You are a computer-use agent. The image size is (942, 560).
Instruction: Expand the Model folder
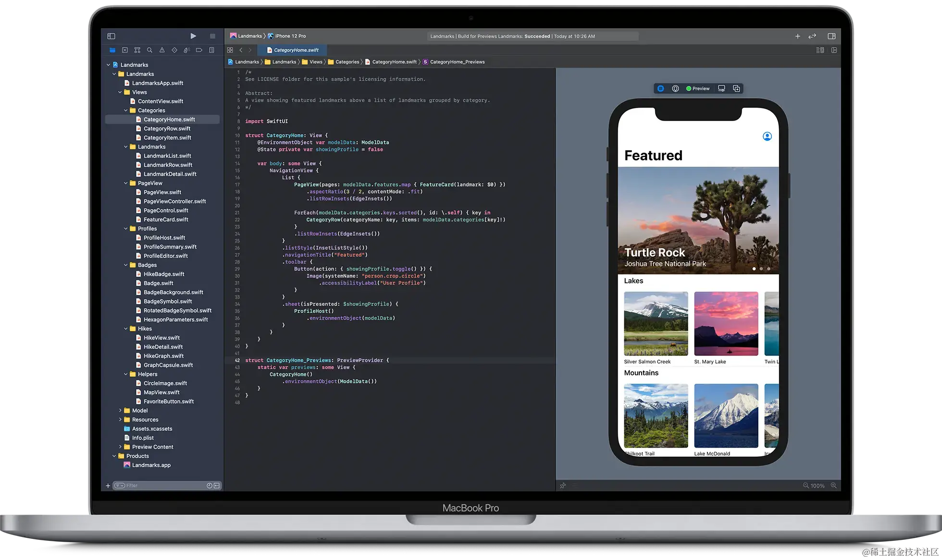[x=120, y=411]
